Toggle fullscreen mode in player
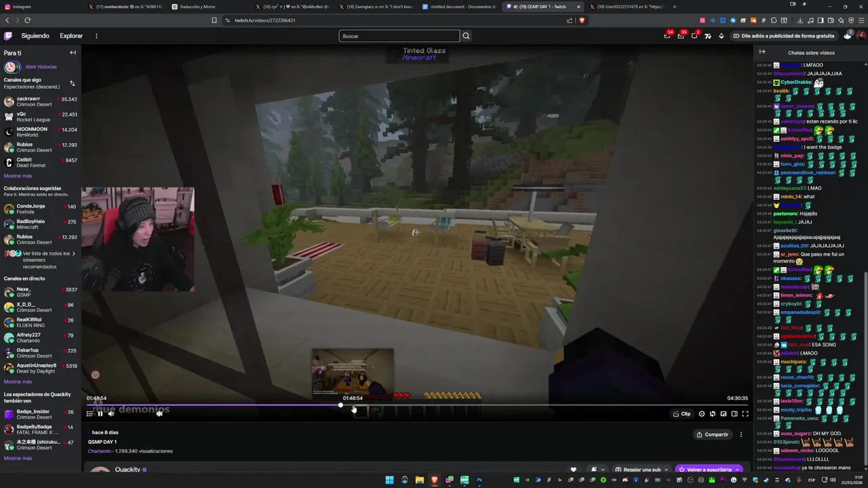 coord(745,414)
